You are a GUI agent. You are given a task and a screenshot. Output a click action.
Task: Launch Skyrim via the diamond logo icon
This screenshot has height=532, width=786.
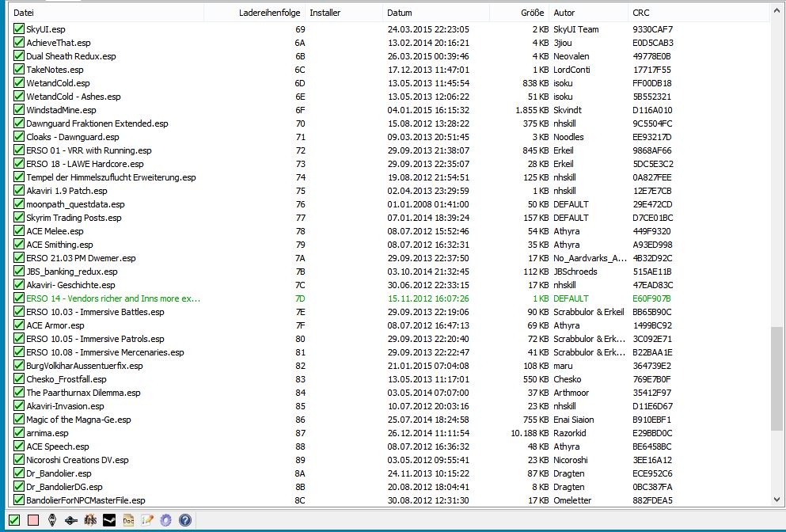pyautogui.click(x=51, y=520)
